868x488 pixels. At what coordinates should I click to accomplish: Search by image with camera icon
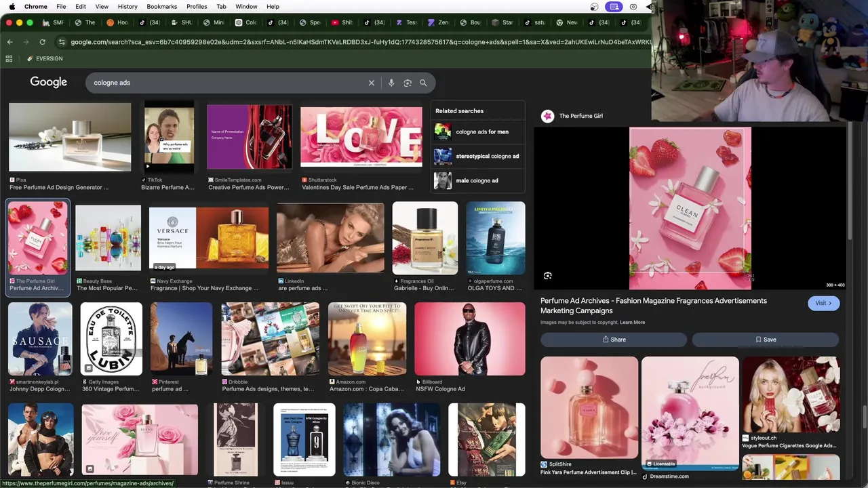tap(408, 83)
